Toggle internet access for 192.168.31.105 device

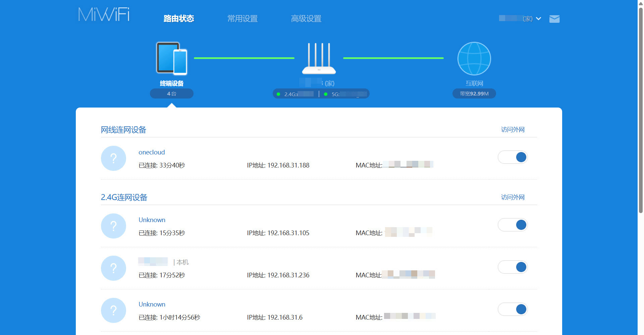(x=513, y=225)
